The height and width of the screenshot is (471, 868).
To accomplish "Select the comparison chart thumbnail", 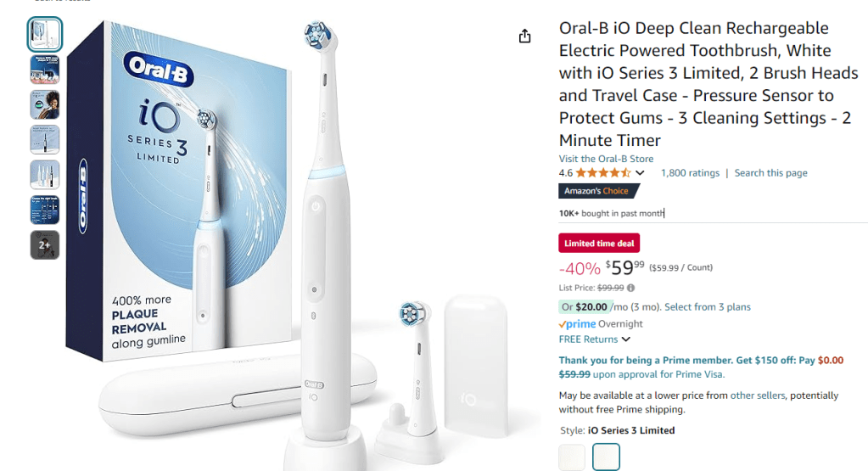I will 45,210.
